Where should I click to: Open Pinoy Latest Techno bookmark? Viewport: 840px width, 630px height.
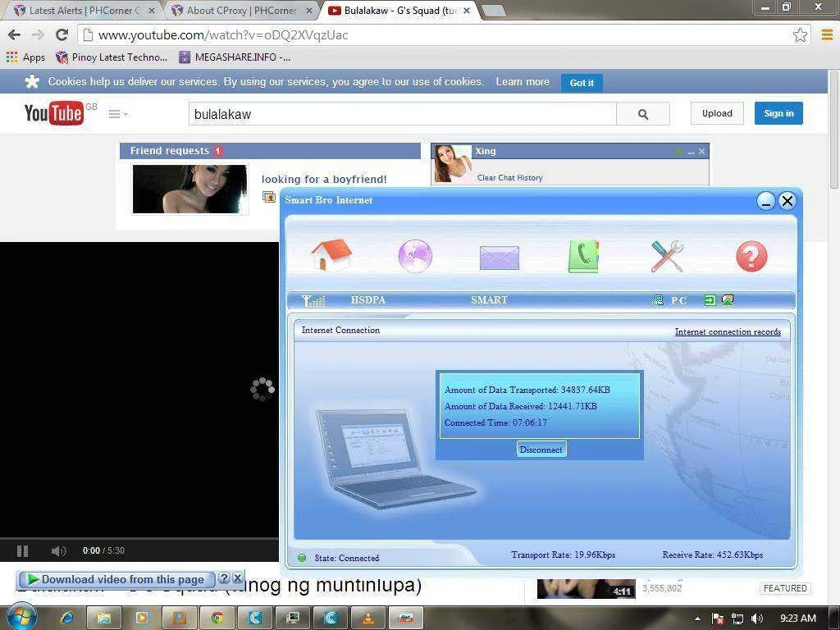point(112,57)
